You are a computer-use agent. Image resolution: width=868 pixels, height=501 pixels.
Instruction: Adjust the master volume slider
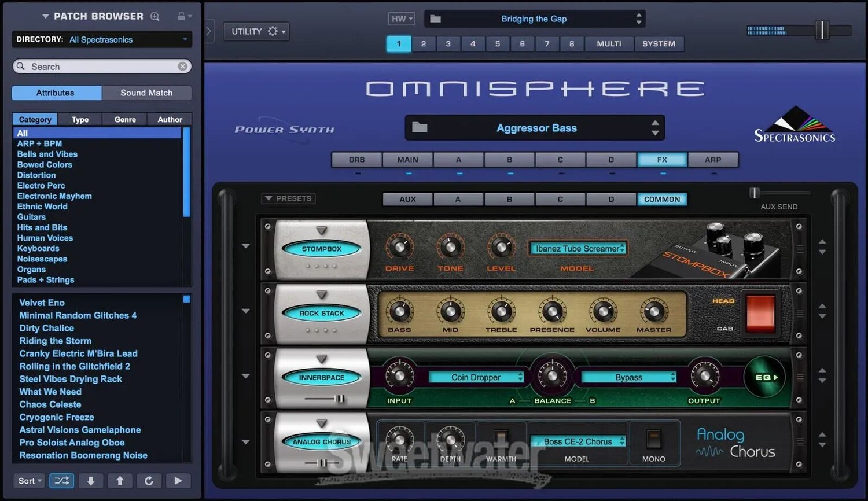coord(822,30)
